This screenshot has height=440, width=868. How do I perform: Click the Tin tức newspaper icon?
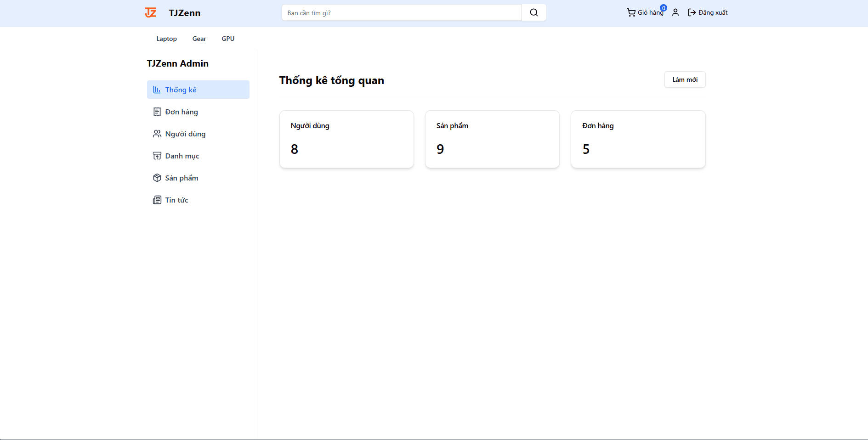click(157, 200)
